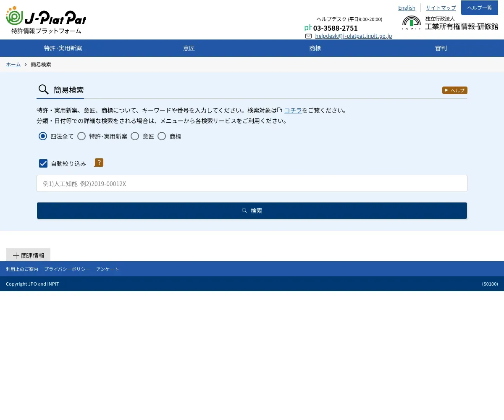Select the 四法全て radio button
This screenshot has height=420, width=504.
pos(43,136)
